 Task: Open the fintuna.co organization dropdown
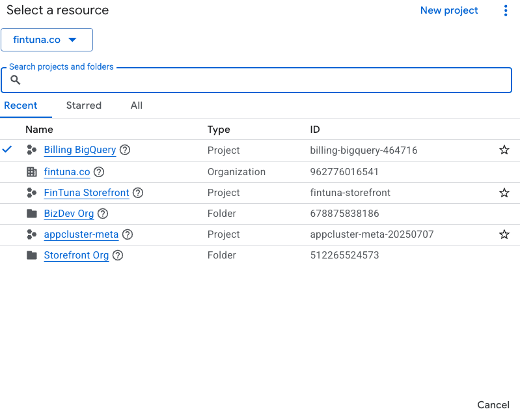pos(47,40)
